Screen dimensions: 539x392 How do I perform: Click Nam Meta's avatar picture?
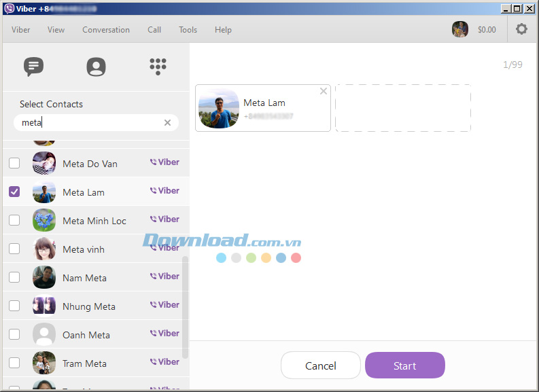[44, 277]
